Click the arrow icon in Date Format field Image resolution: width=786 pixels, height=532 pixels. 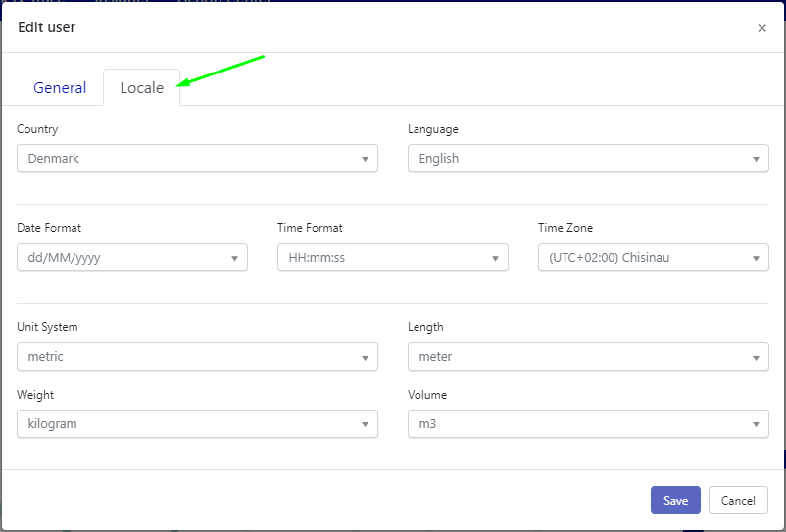(x=234, y=259)
